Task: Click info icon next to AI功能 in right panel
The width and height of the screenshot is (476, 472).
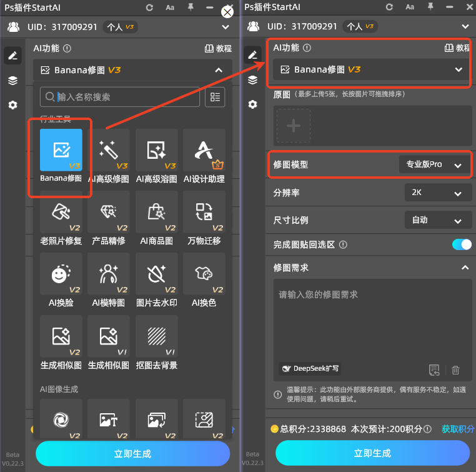Action: click(307, 48)
